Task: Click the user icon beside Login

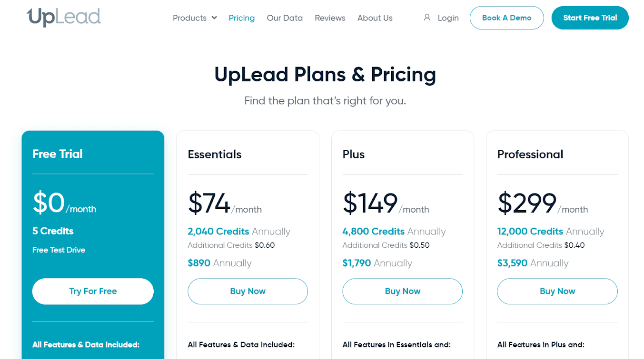Action: [x=427, y=18]
